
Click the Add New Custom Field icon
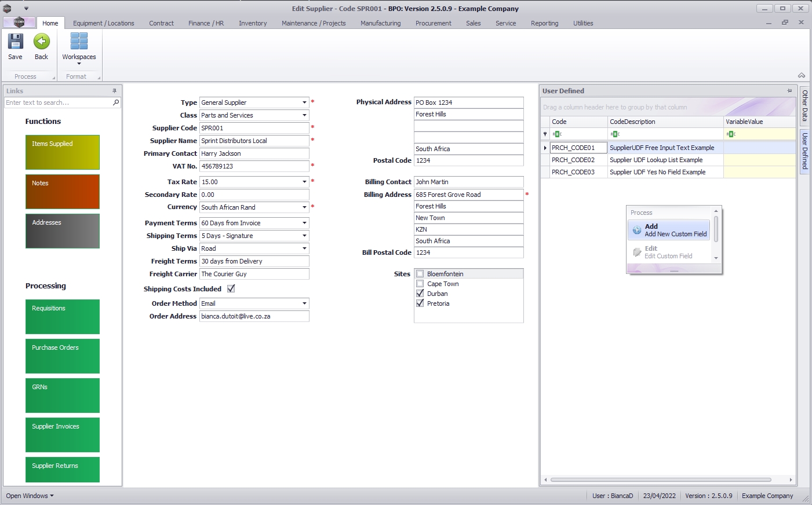(x=637, y=230)
